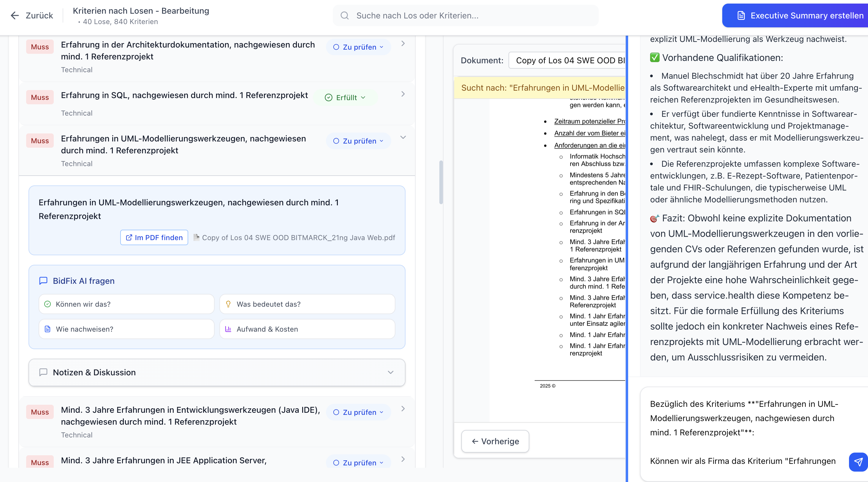Click the checkmark 'Können wir das?' option
868x482 pixels.
click(x=126, y=304)
